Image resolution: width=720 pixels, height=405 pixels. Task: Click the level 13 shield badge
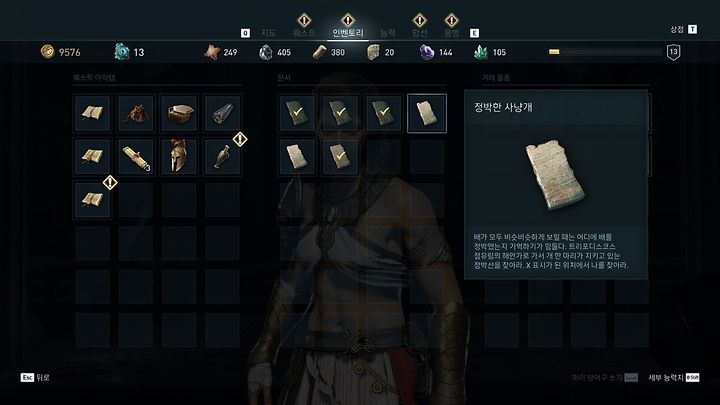(673, 52)
